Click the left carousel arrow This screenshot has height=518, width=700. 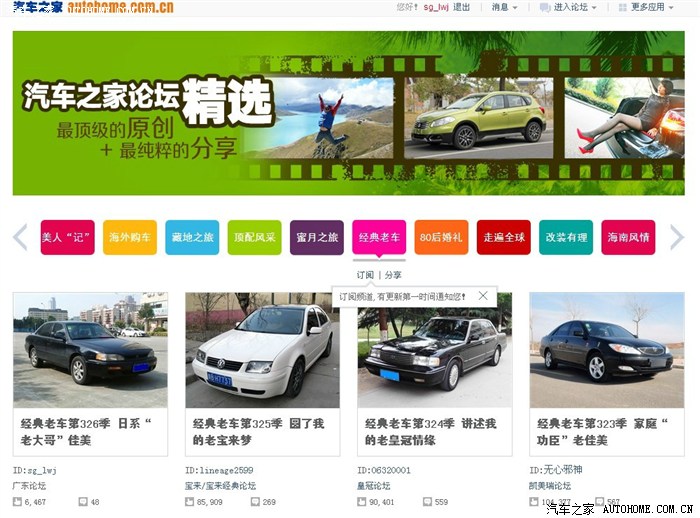pyautogui.click(x=20, y=237)
